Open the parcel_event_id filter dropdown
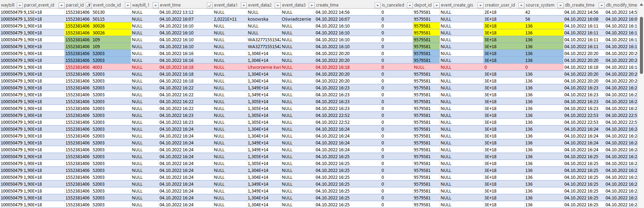The width and height of the screenshot is (644, 208). (61, 5)
